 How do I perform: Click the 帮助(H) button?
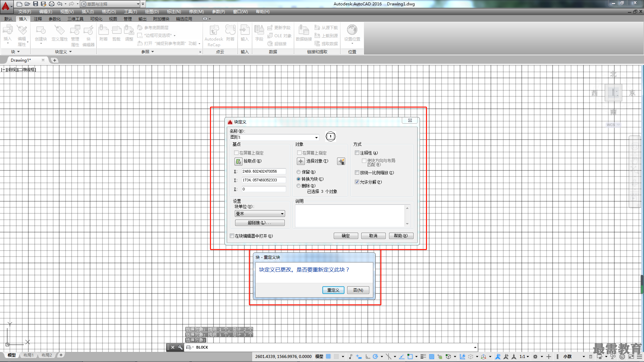tap(401, 236)
